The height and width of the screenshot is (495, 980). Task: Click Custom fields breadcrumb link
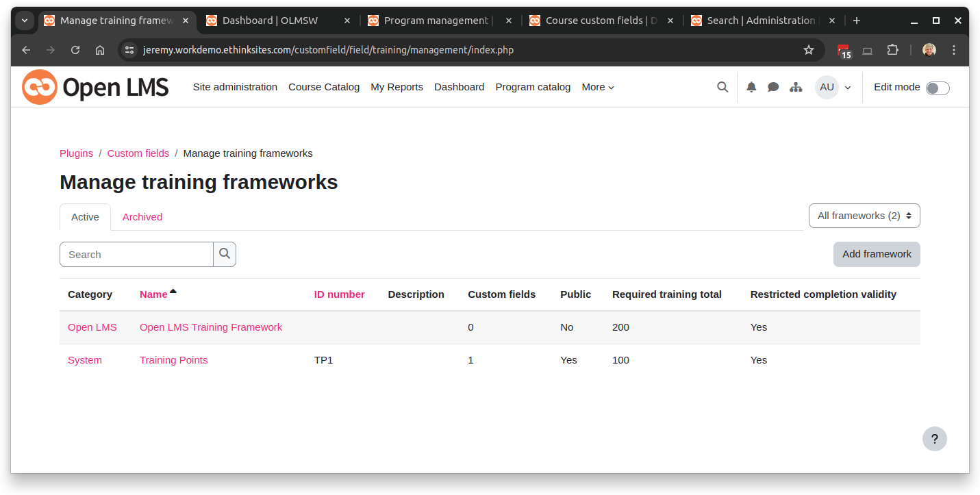138,153
